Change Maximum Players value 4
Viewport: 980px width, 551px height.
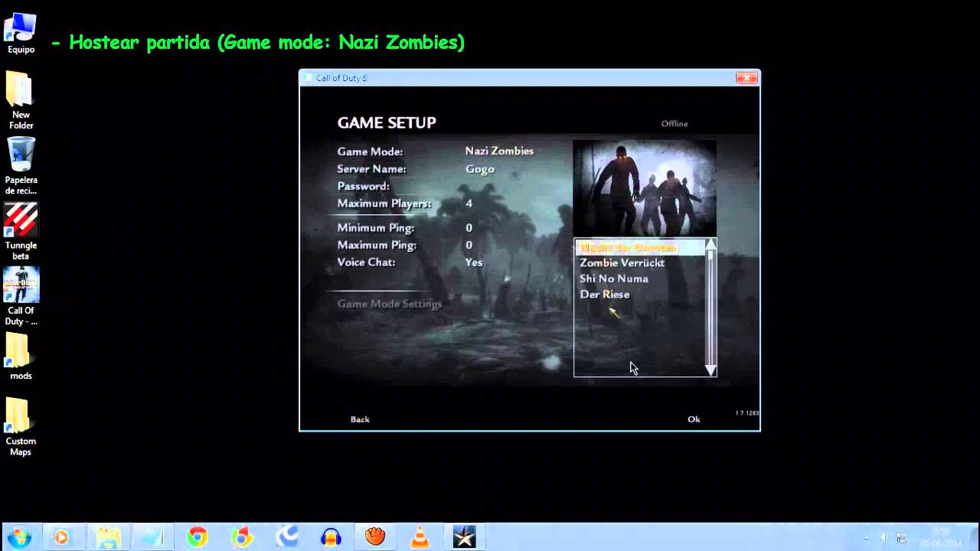point(469,204)
